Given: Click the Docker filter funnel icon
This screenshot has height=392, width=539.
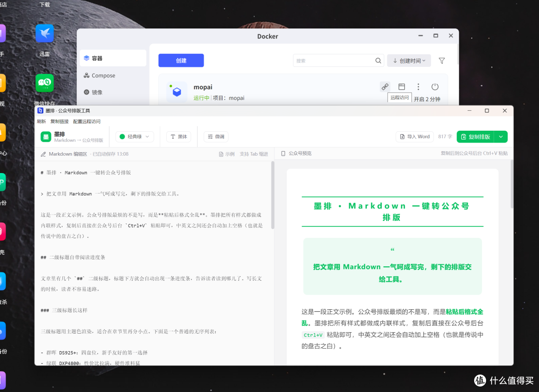Looking at the screenshot, I should (442, 61).
